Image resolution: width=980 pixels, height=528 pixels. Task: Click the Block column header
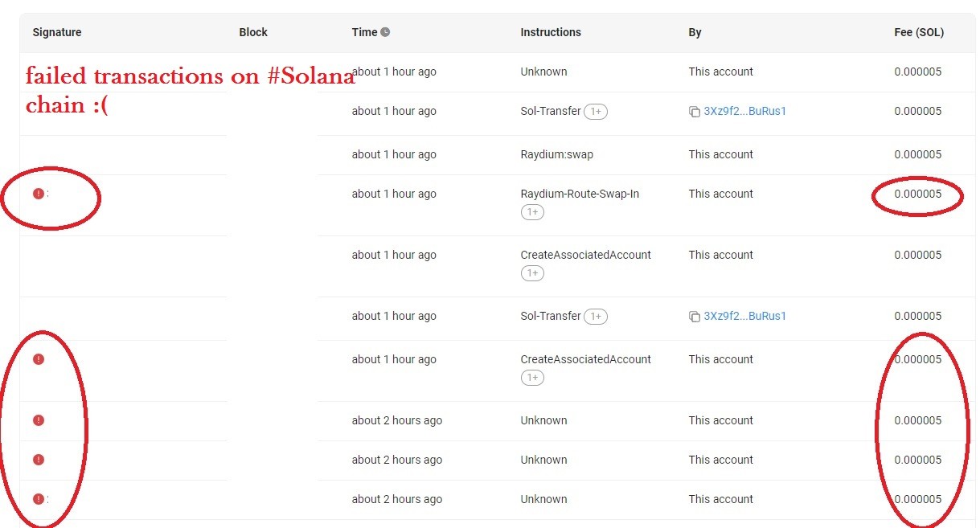(x=253, y=32)
